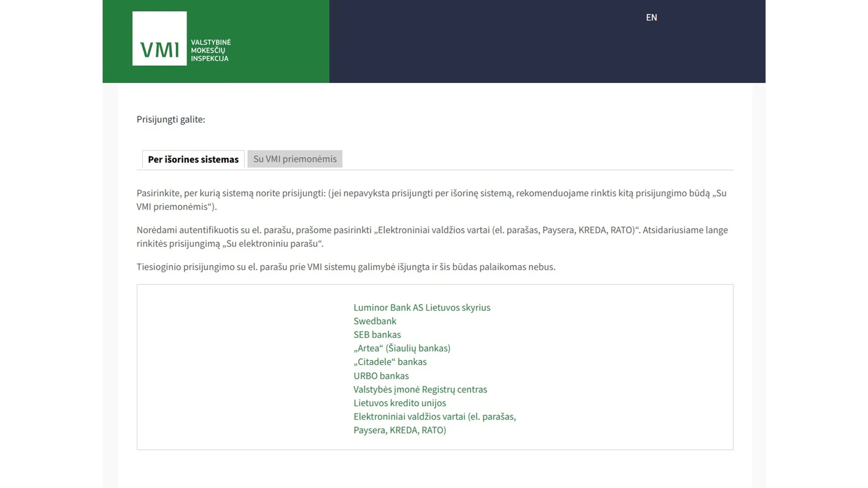Choose Swedbank login option
The height and width of the screenshot is (488, 868).
point(375,321)
